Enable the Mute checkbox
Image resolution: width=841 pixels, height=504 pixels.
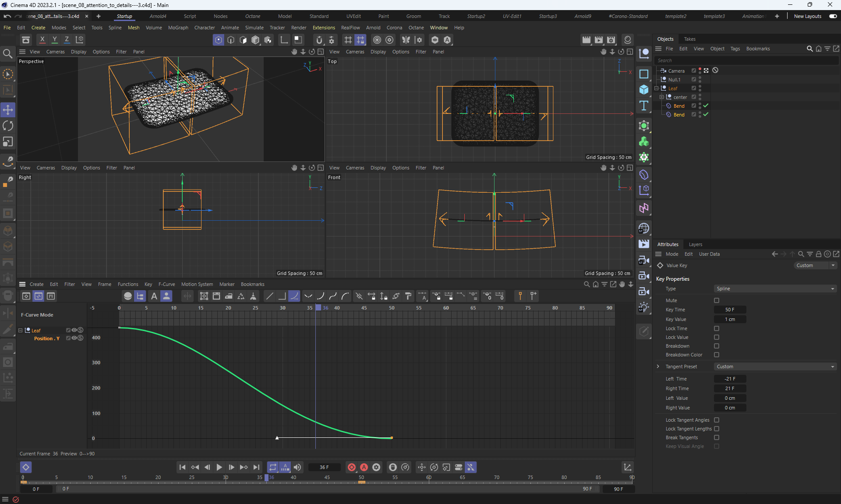click(717, 300)
